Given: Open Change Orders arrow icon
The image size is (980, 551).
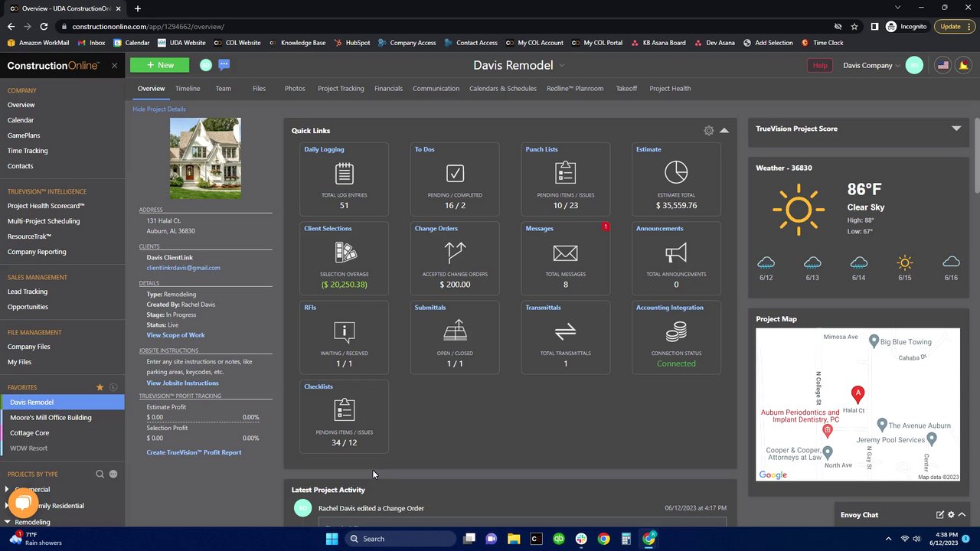Looking at the screenshot, I should [455, 252].
